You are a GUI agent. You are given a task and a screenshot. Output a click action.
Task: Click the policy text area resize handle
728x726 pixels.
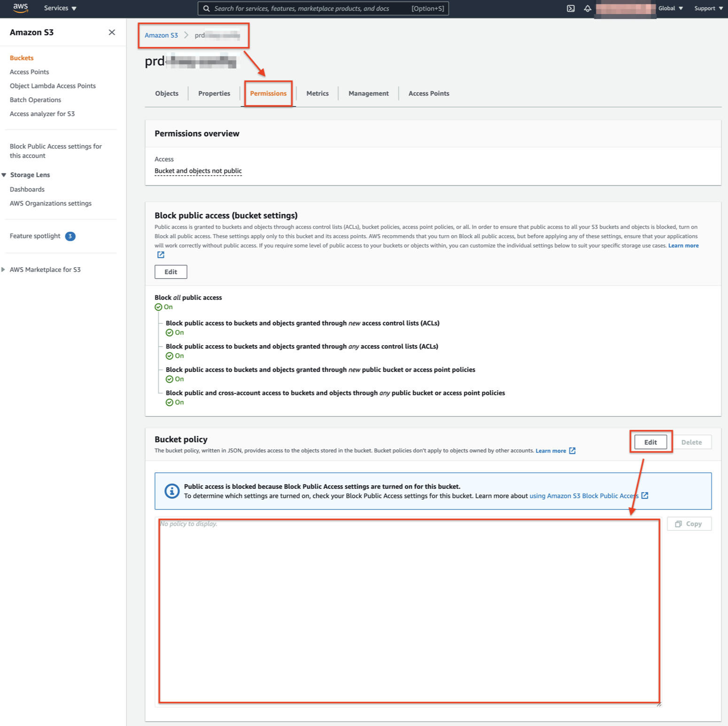659,703
